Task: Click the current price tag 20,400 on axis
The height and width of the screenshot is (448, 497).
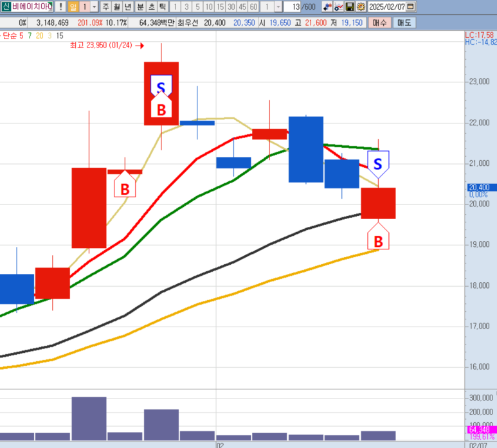Action: pos(482,188)
